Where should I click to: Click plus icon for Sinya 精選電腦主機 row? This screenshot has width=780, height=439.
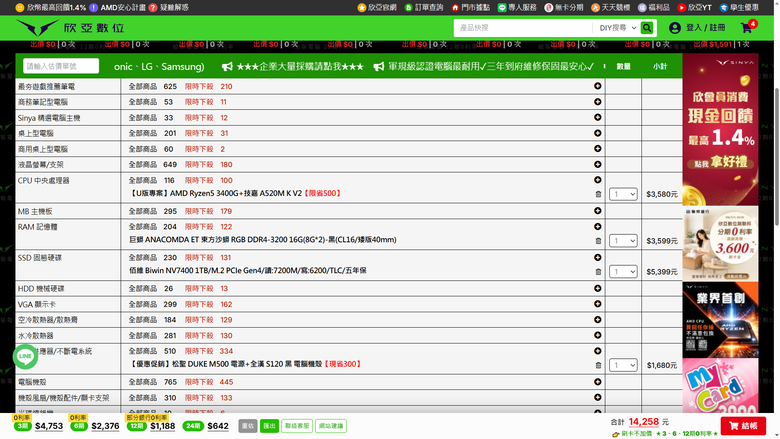point(597,117)
